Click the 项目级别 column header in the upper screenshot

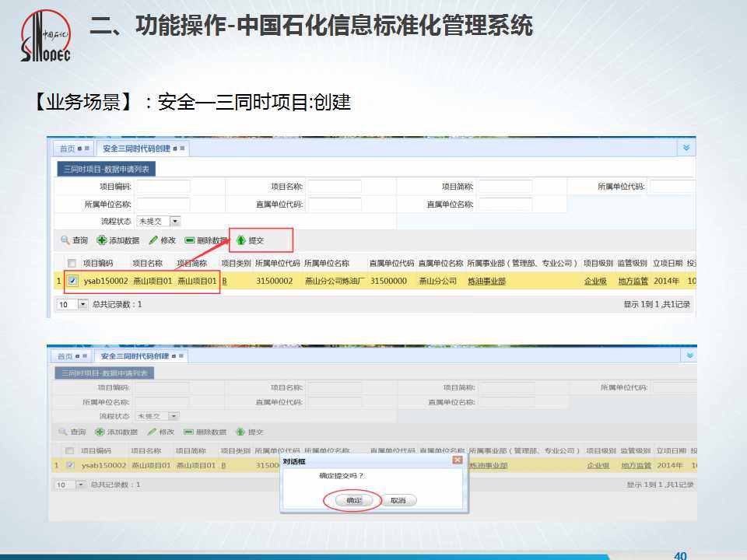pyautogui.click(x=598, y=264)
